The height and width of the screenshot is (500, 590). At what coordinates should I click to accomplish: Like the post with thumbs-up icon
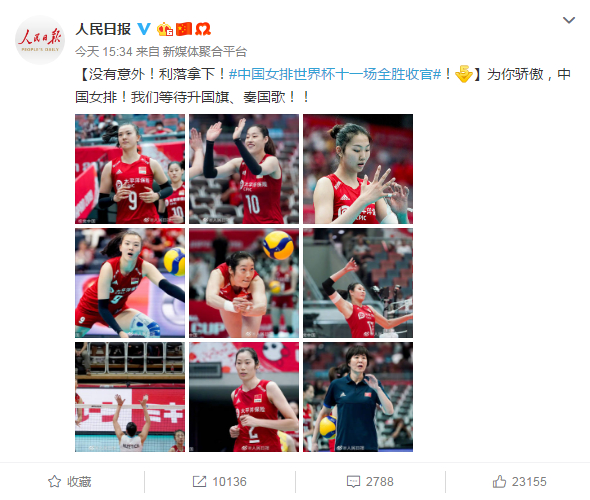[x=499, y=481]
